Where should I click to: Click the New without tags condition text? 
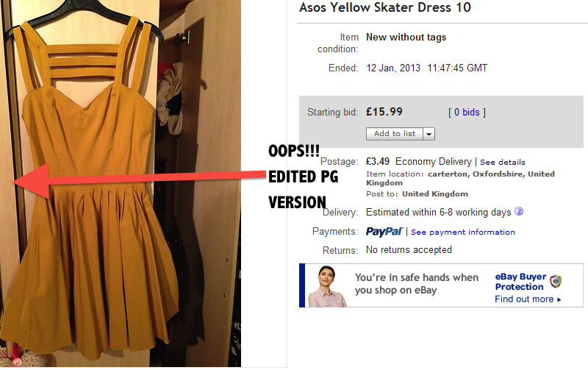406,38
